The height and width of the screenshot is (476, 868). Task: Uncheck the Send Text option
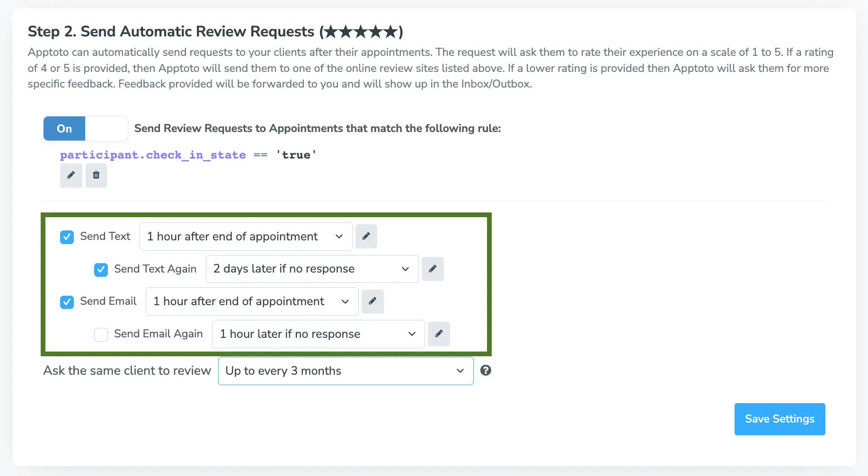pyautogui.click(x=67, y=237)
